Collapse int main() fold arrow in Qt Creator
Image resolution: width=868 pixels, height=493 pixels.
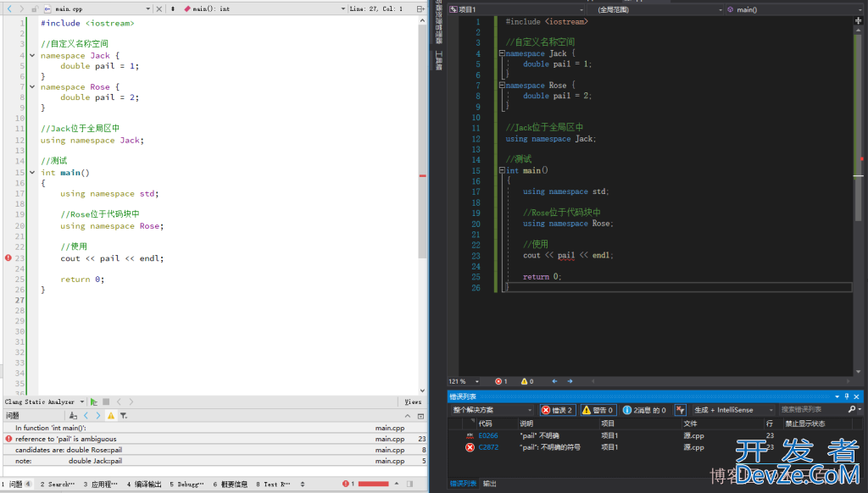(32, 172)
